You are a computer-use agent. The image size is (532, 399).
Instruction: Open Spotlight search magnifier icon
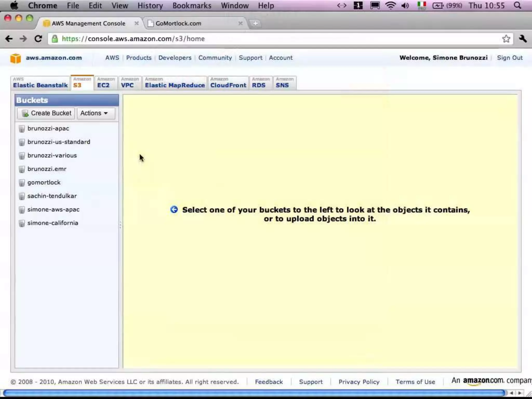pyautogui.click(x=517, y=5)
